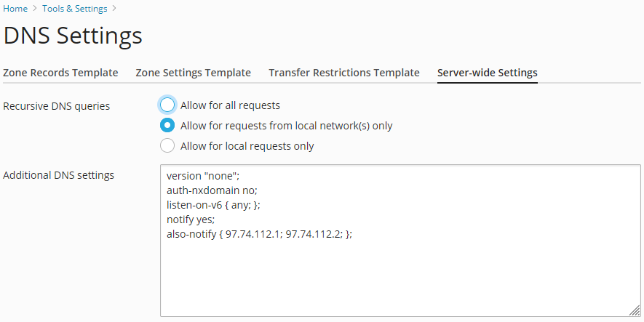644x322 pixels.
Task: Click the 'listen-on-v6 { any; };' line
Action: pos(213,205)
